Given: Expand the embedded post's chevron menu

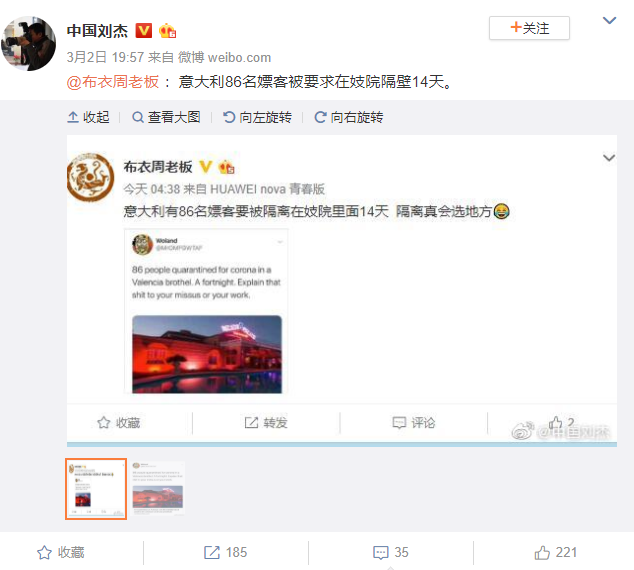Looking at the screenshot, I should click(609, 157).
